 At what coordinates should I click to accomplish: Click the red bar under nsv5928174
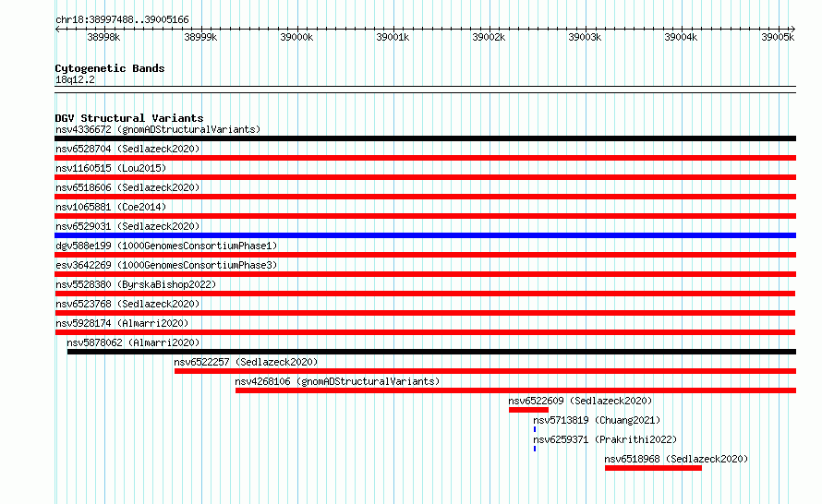point(425,332)
